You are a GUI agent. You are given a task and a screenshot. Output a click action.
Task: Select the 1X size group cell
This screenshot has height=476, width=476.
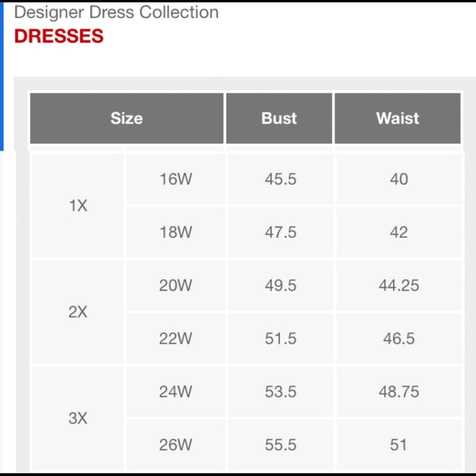coord(78,206)
